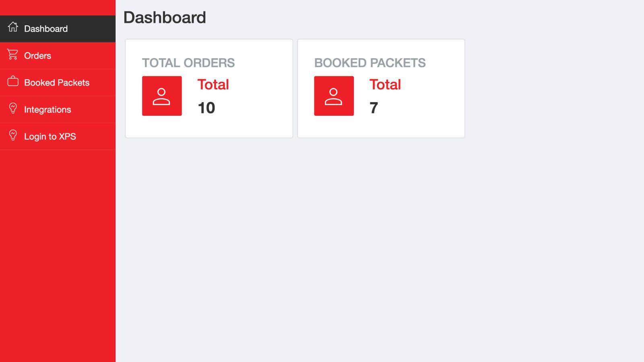Click the BOOKED PACKETS card heading
The image size is (644, 362).
[x=370, y=63]
